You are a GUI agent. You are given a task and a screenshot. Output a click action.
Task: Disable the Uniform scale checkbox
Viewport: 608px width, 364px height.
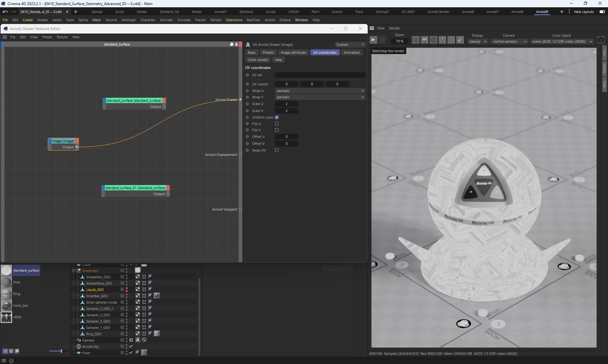277,117
